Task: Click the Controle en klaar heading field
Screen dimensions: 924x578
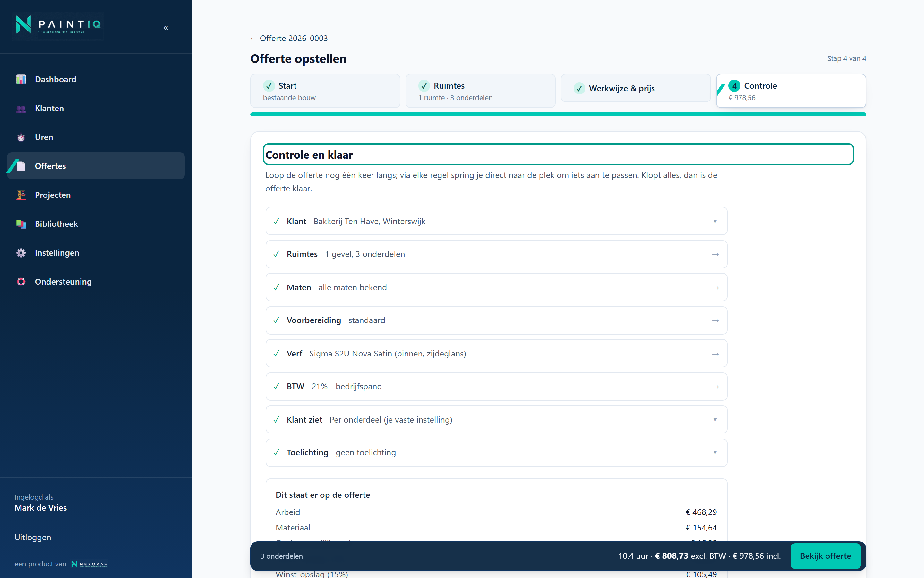Action: tap(558, 154)
